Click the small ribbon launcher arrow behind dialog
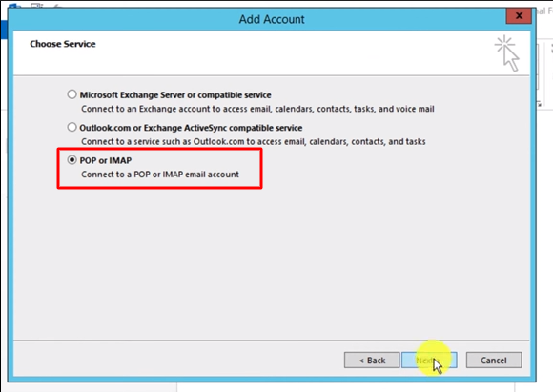 (540, 104)
